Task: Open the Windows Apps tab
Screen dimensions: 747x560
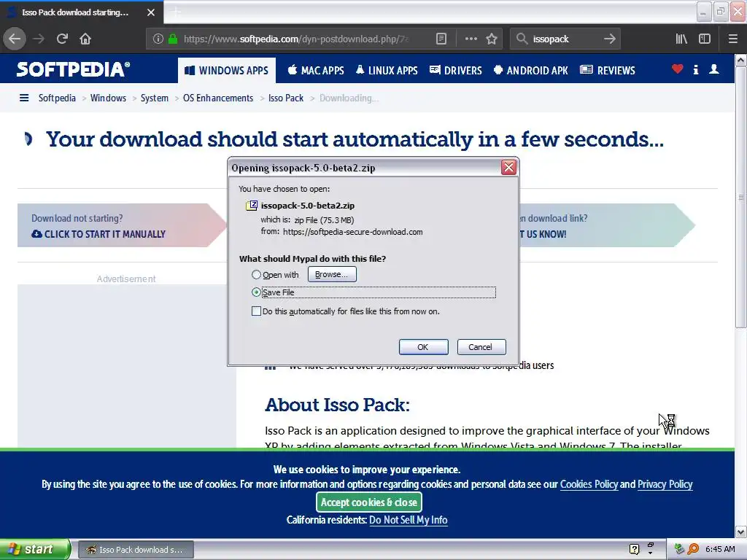Action: coord(227,71)
